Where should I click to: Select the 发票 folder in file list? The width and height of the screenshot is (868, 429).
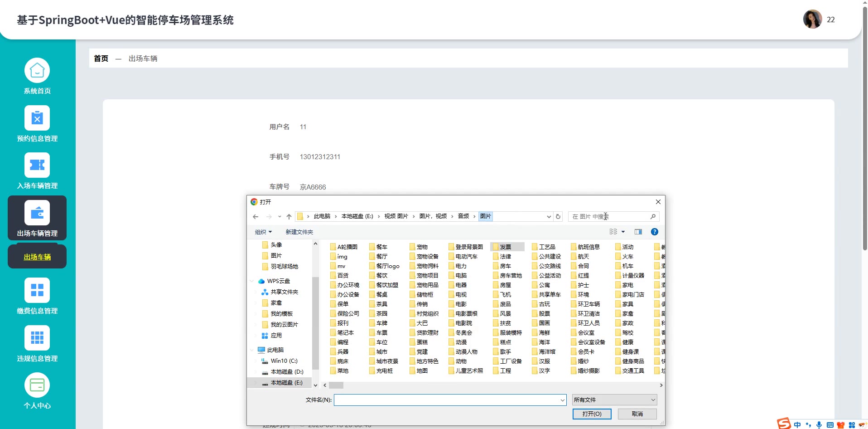(506, 247)
